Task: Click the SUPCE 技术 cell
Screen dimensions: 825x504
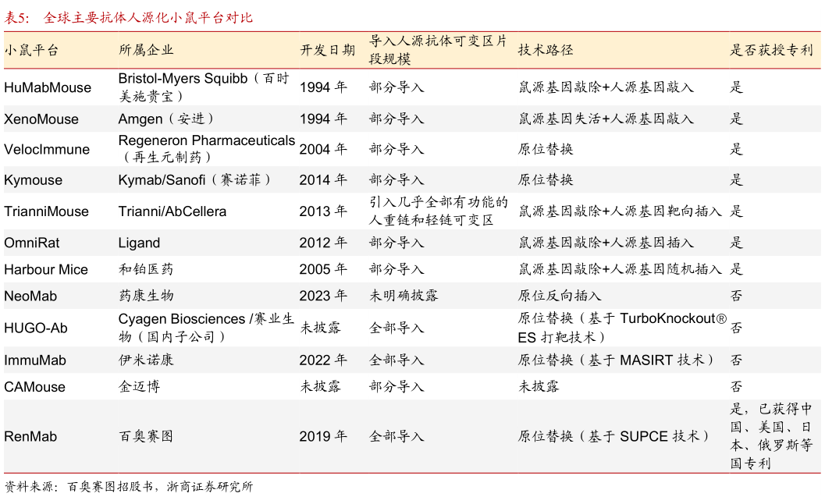Action: (614, 436)
